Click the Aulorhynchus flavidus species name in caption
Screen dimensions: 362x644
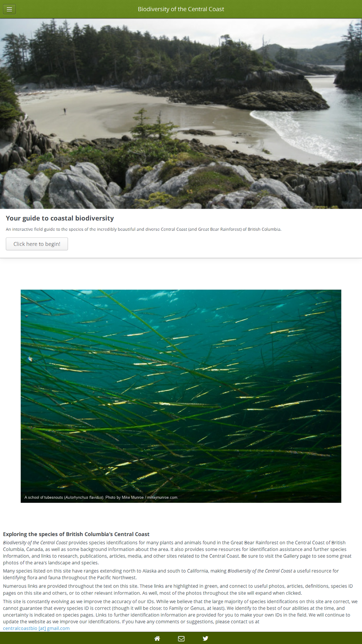pos(84,497)
